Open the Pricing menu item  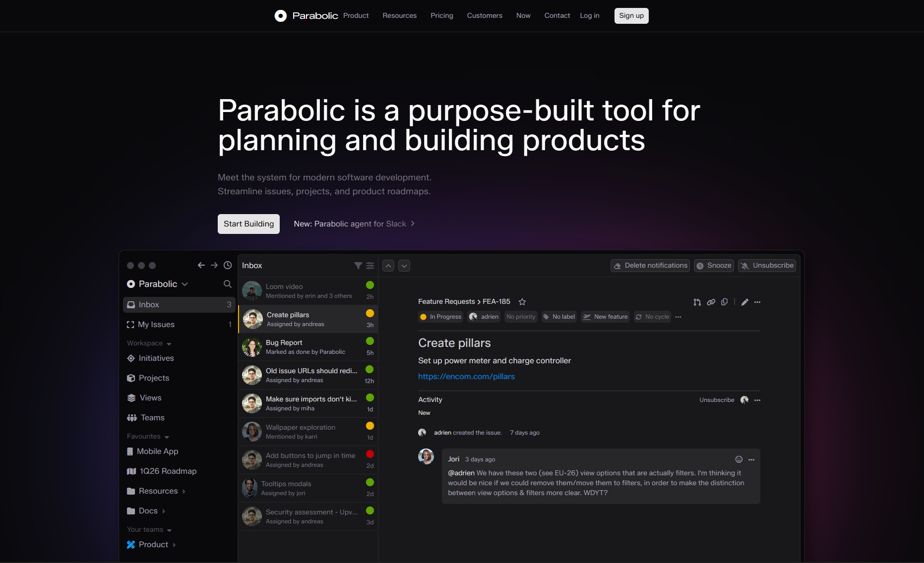point(441,15)
